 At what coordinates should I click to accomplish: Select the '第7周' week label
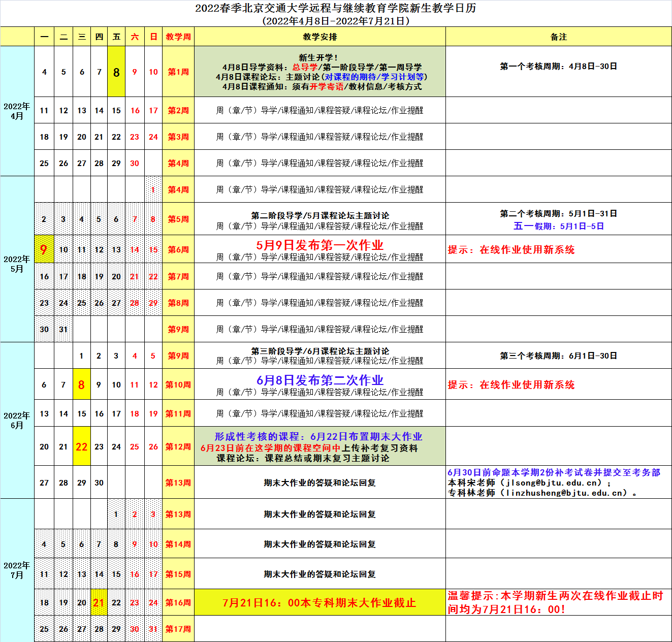(x=178, y=276)
